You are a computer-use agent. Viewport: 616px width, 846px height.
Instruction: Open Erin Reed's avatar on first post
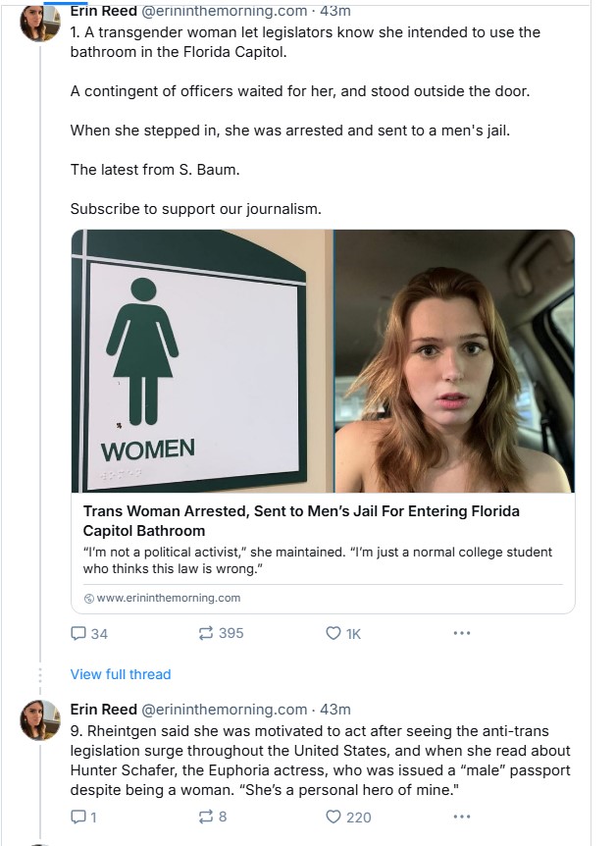tap(40, 22)
